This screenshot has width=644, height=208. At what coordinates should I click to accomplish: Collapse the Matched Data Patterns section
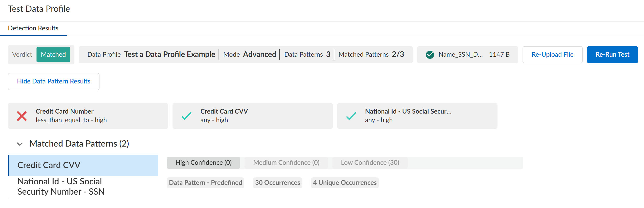point(20,144)
